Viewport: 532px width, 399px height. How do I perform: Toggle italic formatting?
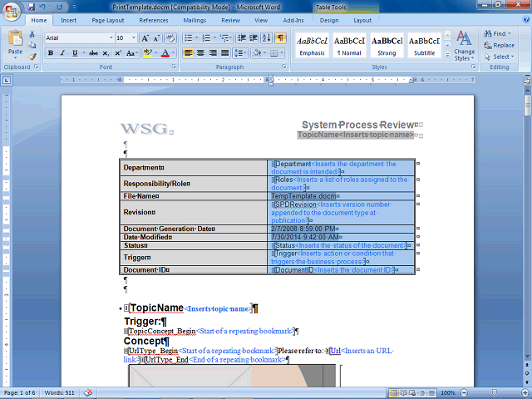62,53
